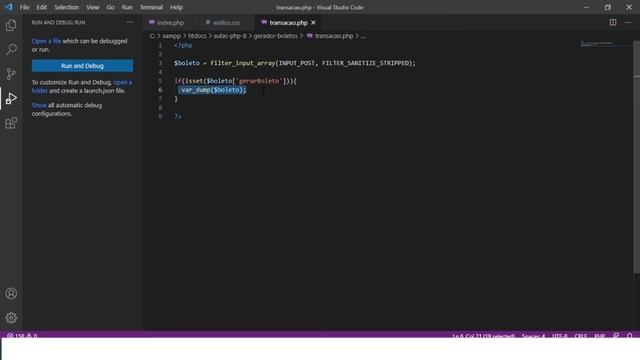Open the Selection menu
Image resolution: width=640 pixels, height=360 pixels.
point(67,7)
